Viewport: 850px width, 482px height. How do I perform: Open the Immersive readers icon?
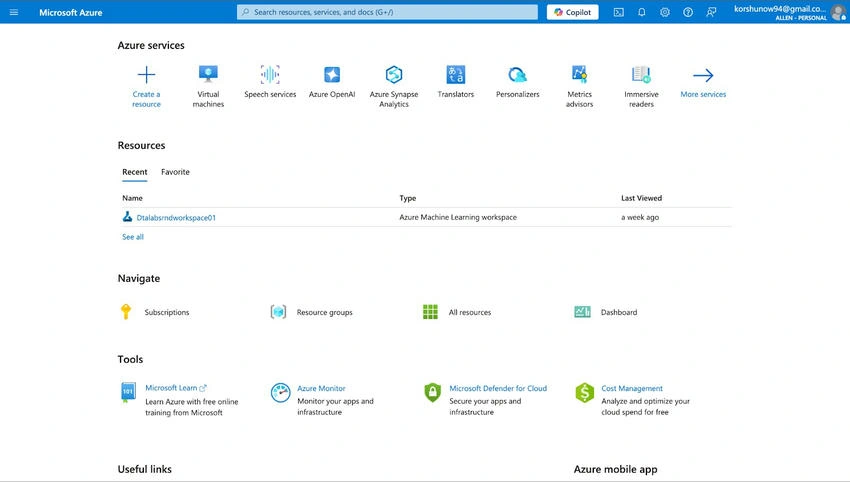tap(641, 74)
